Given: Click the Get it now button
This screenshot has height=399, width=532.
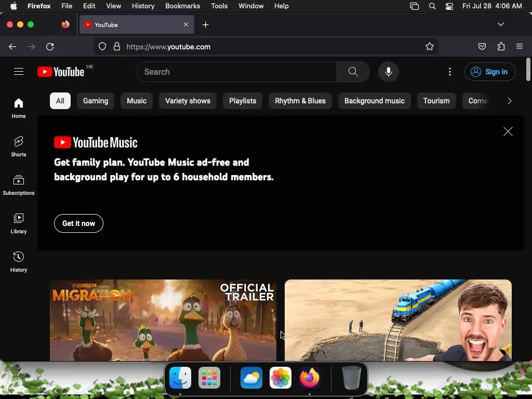Looking at the screenshot, I should pyautogui.click(x=79, y=223).
